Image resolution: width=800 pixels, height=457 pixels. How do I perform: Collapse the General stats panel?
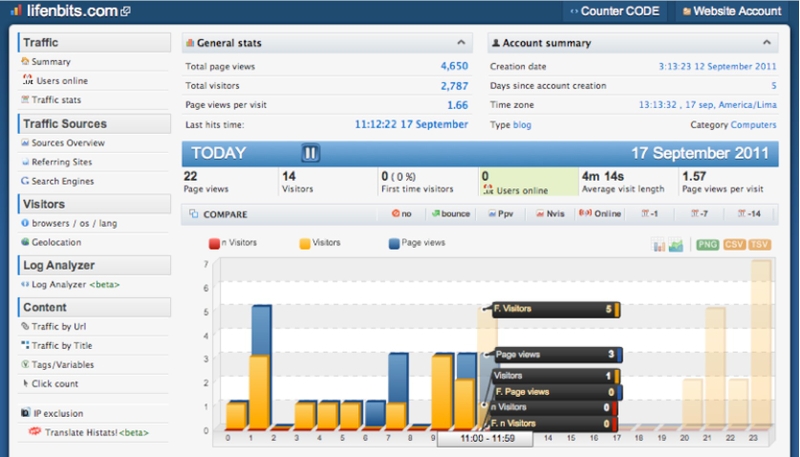point(461,43)
